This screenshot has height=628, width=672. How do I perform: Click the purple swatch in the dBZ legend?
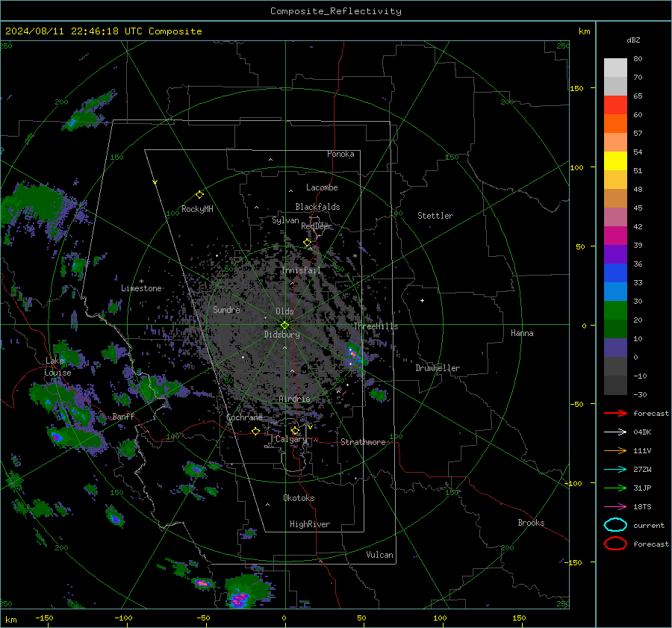click(x=615, y=254)
